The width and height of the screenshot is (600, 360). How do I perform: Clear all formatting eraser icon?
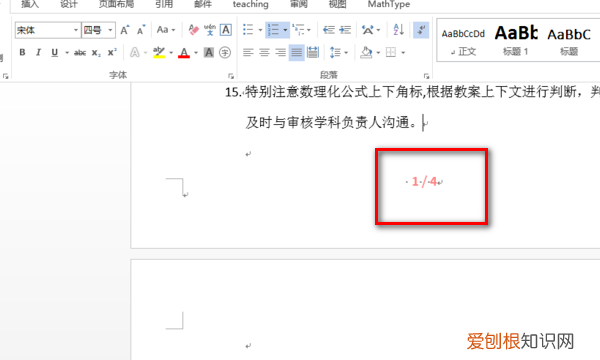click(194, 29)
